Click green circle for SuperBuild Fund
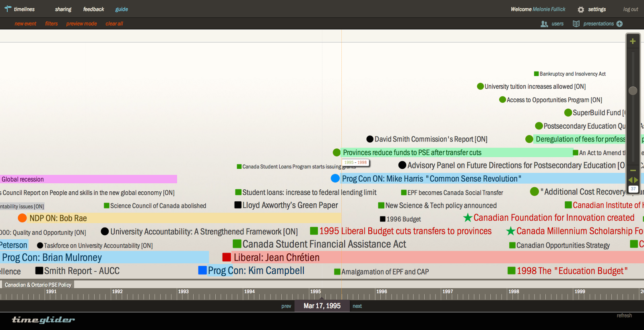644x330 pixels. (568, 113)
